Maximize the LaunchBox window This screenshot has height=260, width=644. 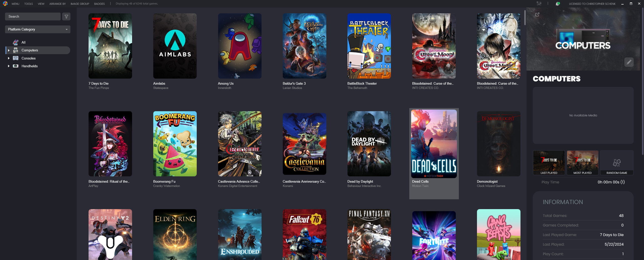[x=631, y=4]
